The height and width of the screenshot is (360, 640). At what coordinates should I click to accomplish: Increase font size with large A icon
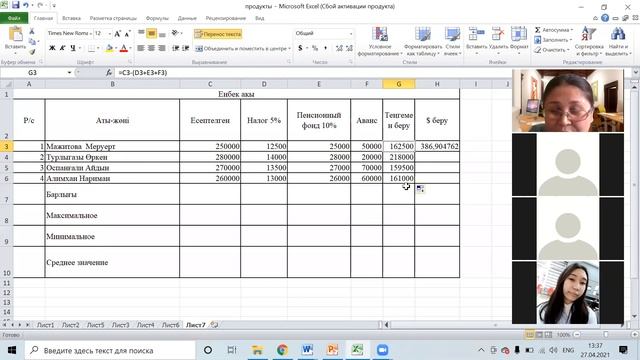[118, 33]
